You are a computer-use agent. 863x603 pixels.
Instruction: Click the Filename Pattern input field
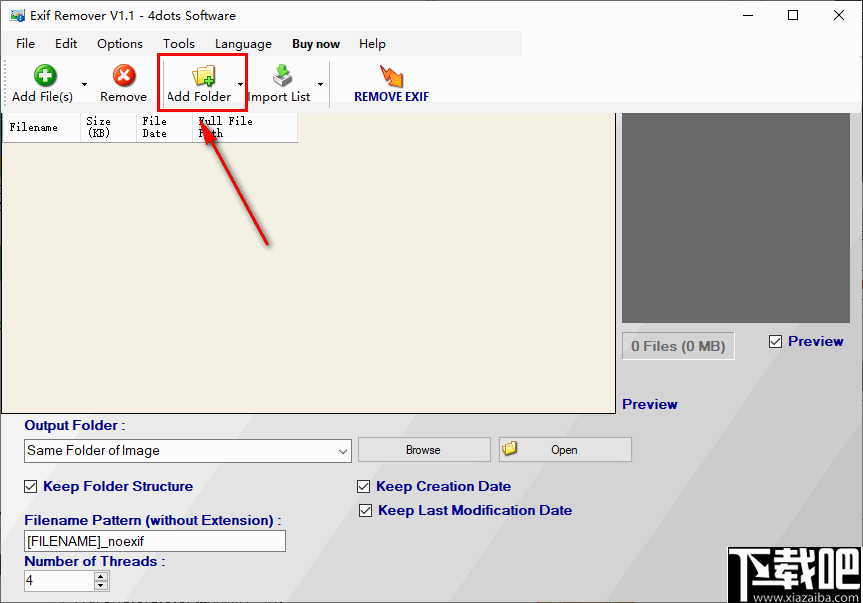(x=154, y=540)
